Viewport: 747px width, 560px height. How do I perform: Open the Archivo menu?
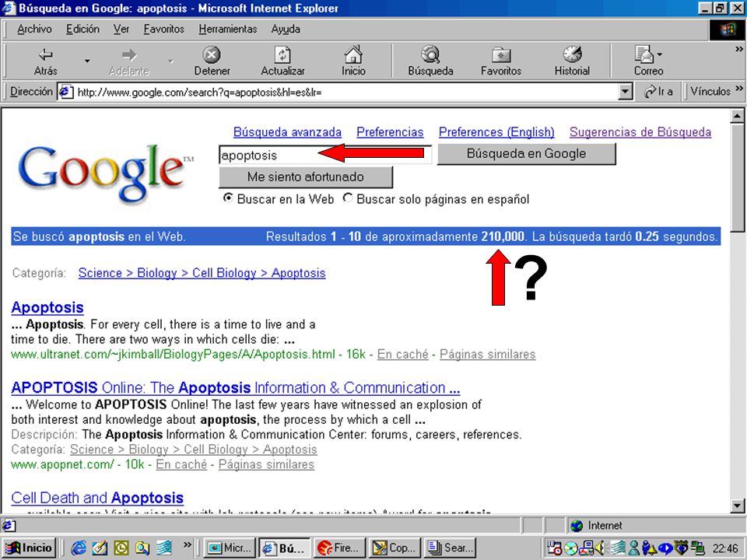pyautogui.click(x=34, y=29)
